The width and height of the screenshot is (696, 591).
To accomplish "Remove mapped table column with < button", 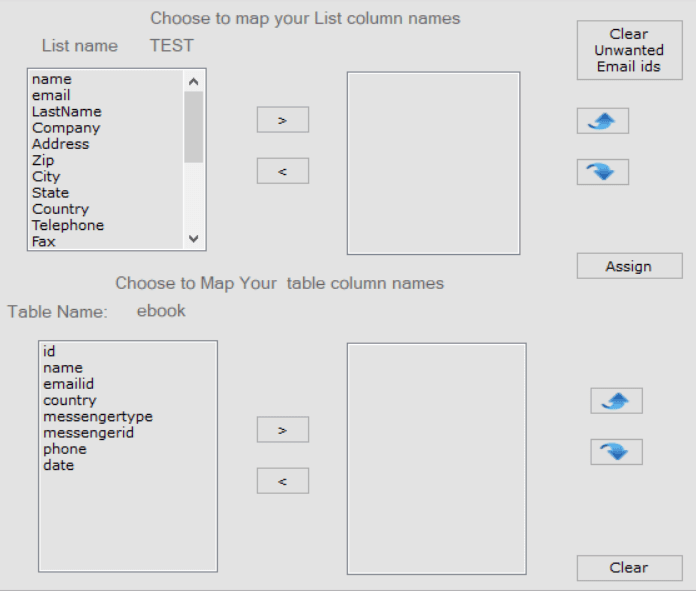I will 283,481.
